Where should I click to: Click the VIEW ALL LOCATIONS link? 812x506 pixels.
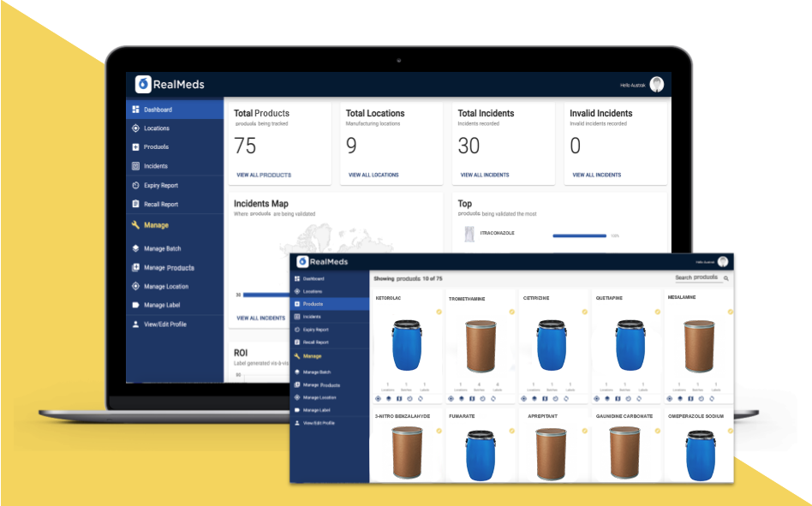click(x=373, y=175)
